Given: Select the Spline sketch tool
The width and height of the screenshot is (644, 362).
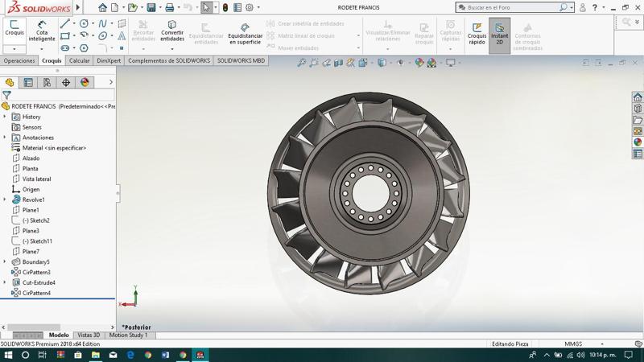Looking at the screenshot, I should pyautogui.click(x=103, y=24).
